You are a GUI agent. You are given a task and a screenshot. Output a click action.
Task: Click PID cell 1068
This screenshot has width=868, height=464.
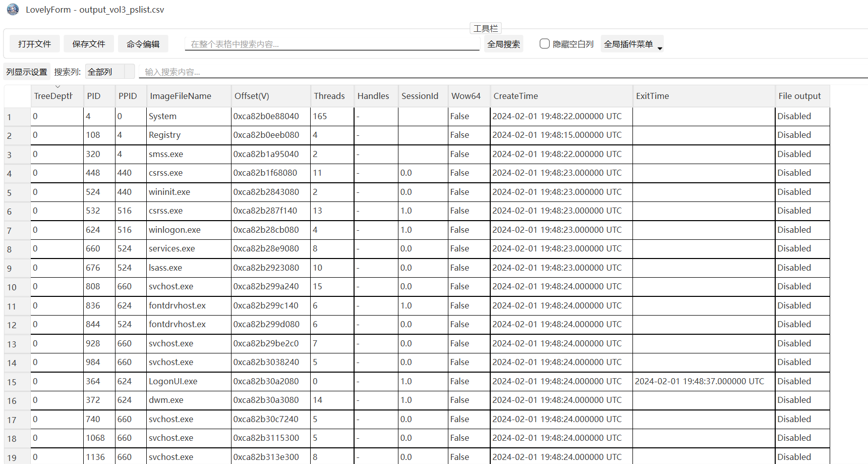(x=99, y=438)
